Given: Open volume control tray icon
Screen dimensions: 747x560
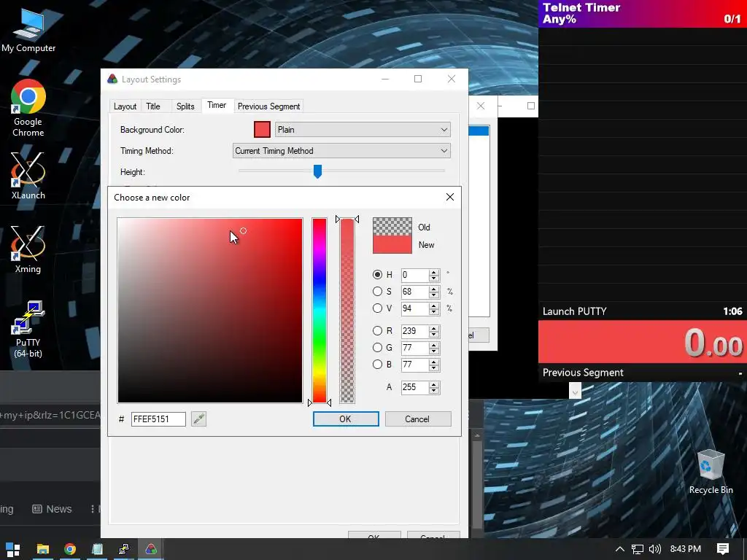Looking at the screenshot, I should pyautogui.click(x=655, y=549).
